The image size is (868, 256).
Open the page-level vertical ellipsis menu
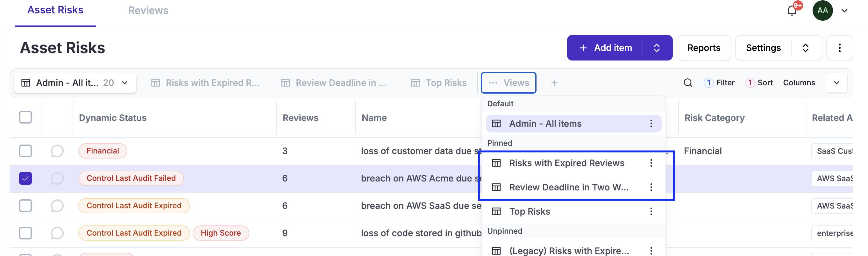(x=839, y=48)
